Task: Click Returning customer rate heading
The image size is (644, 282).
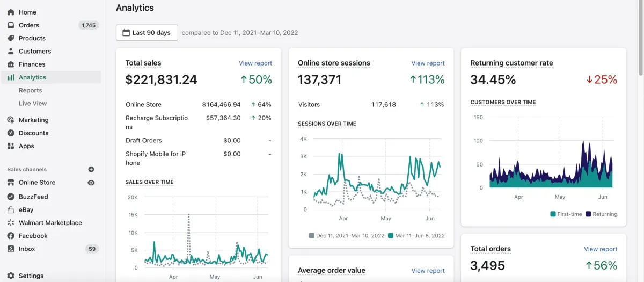Action: pyautogui.click(x=511, y=63)
